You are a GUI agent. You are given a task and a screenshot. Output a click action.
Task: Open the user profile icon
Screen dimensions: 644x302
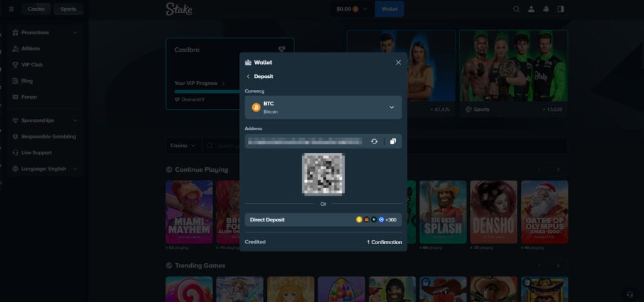pyautogui.click(x=531, y=9)
